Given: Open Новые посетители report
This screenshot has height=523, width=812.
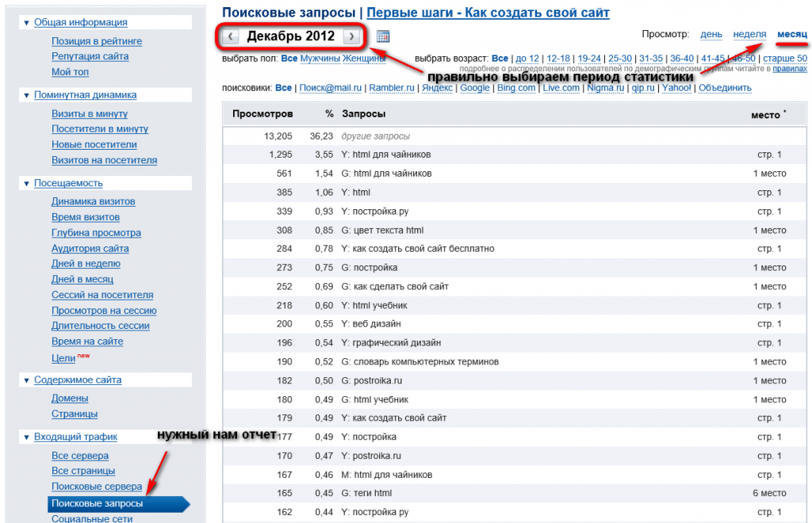Looking at the screenshot, I should [94, 145].
